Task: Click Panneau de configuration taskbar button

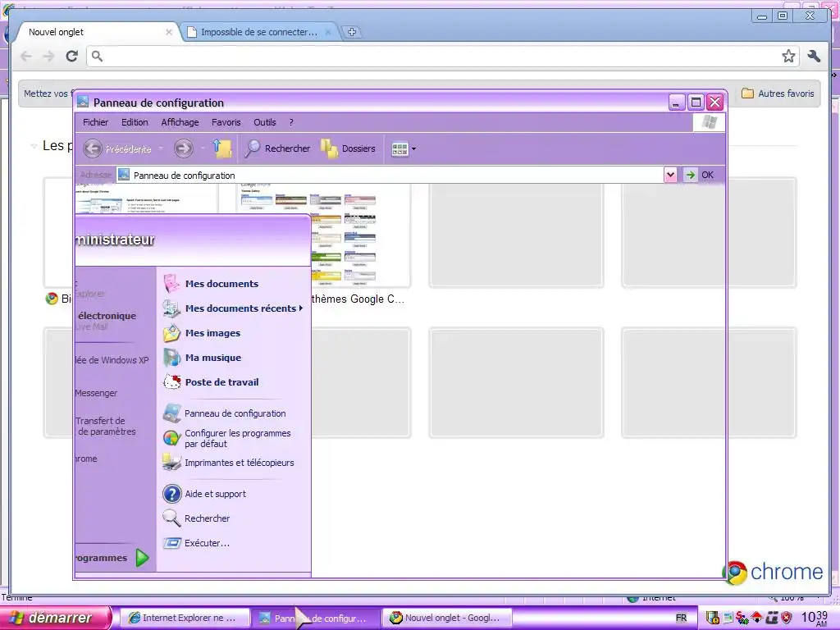Action: pos(316,619)
